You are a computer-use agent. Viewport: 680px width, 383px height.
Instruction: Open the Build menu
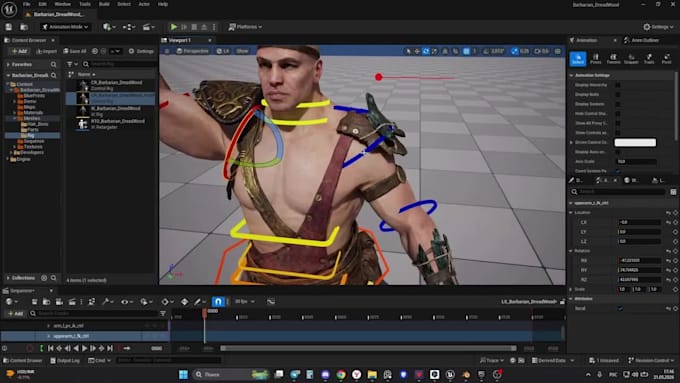click(x=104, y=4)
